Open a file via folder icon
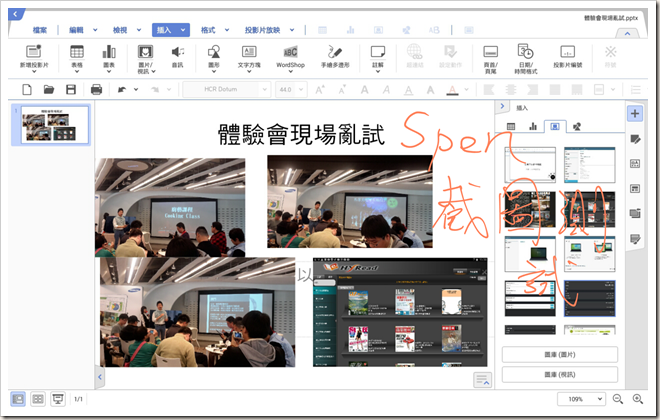Image resolution: width=660 pixels, height=420 pixels. (49, 89)
